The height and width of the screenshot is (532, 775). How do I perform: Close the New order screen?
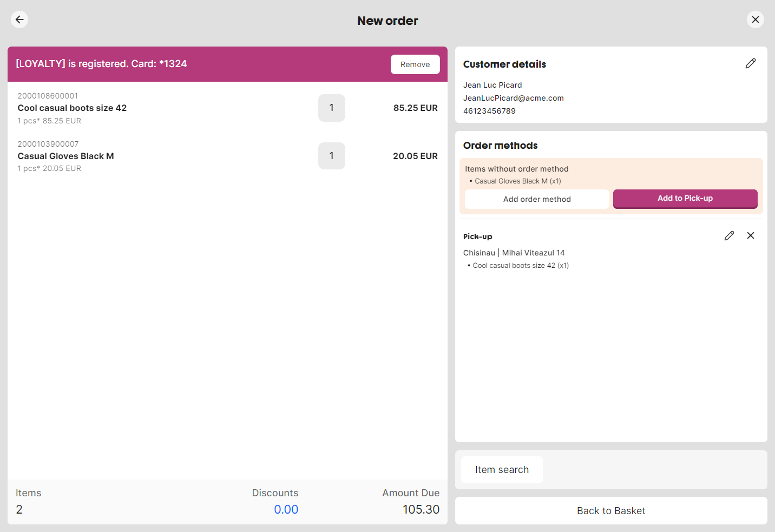click(755, 19)
